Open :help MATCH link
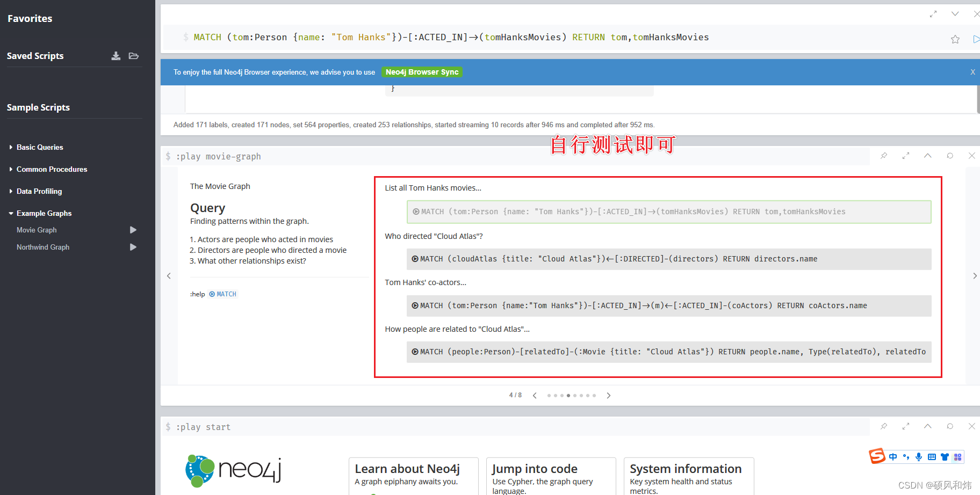 click(222, 294)
